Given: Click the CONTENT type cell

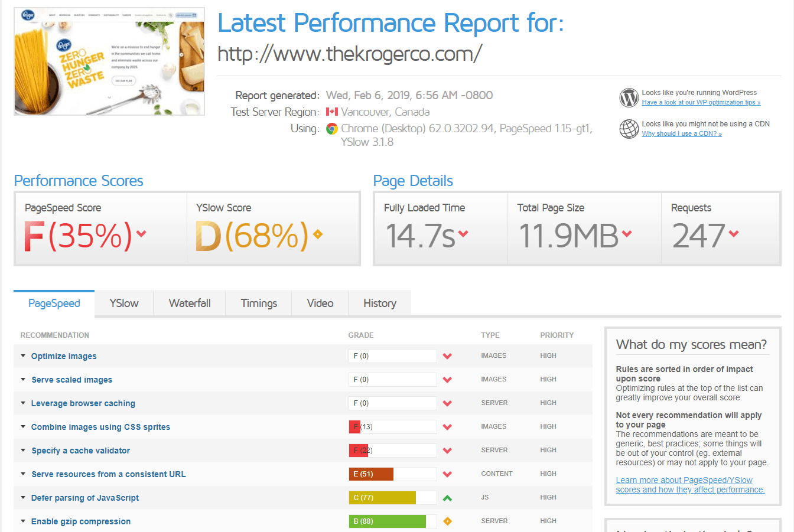Looking at the screenshot, I should point(497,474).
